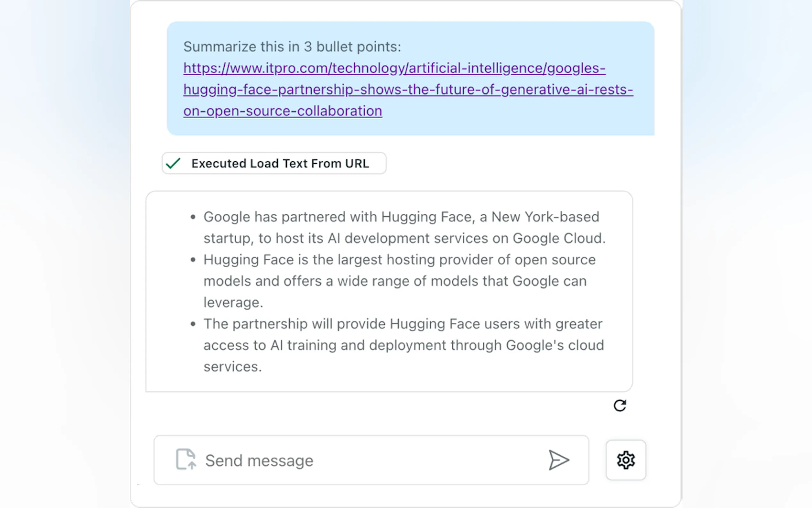
Task: Click the words "Google Cloud" in the first bullet
Action: [x=558, y=238]
